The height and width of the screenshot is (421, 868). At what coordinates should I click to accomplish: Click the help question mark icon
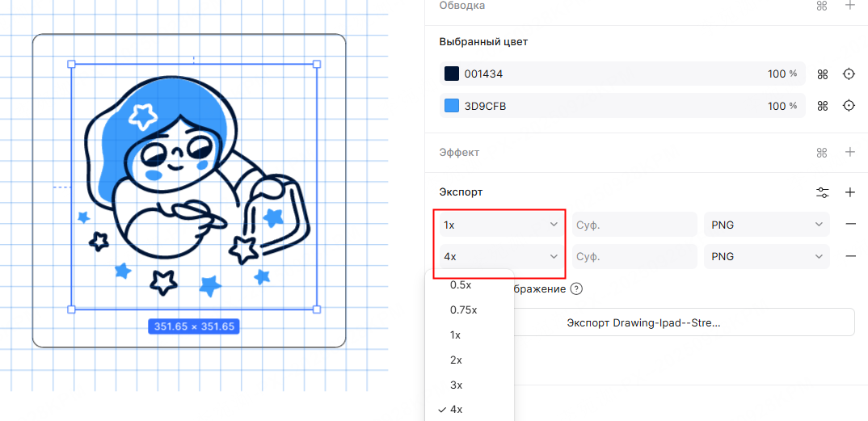(576, 289)
